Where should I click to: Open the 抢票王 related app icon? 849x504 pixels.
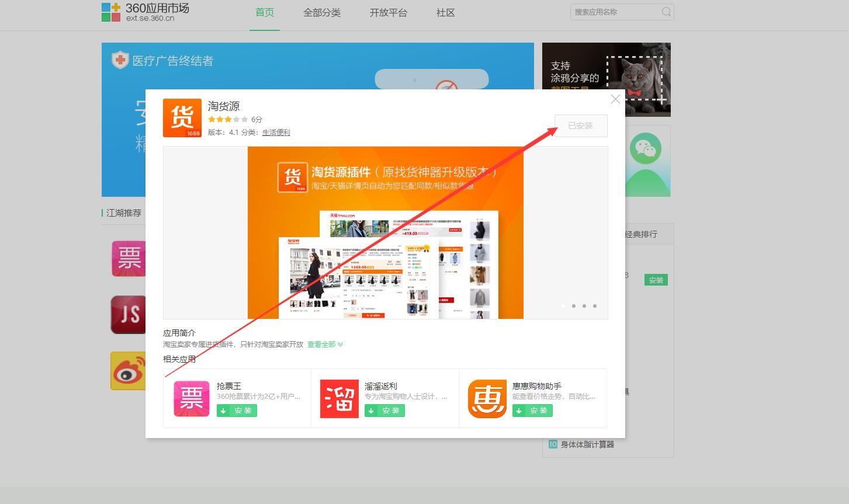tap(191, 399)
